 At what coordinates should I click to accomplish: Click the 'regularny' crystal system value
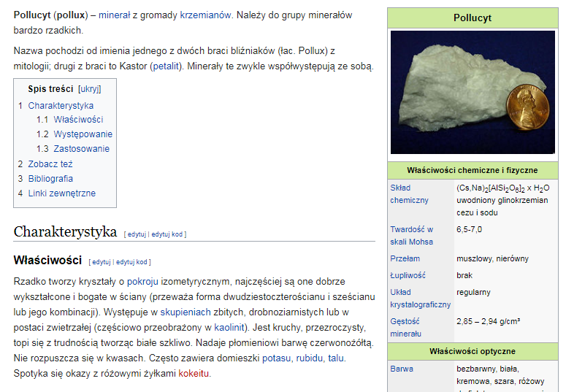pyautogui.click(x=473, y=292)
